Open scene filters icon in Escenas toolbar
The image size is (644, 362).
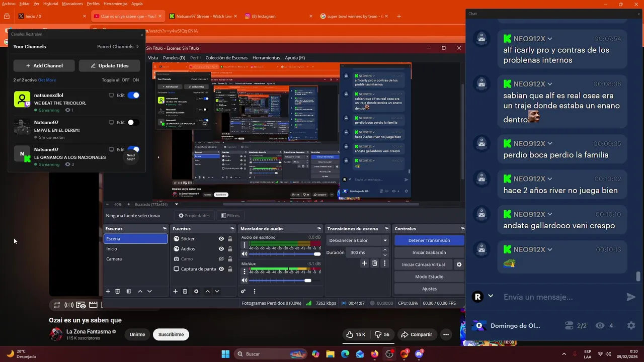coord(129,291)
